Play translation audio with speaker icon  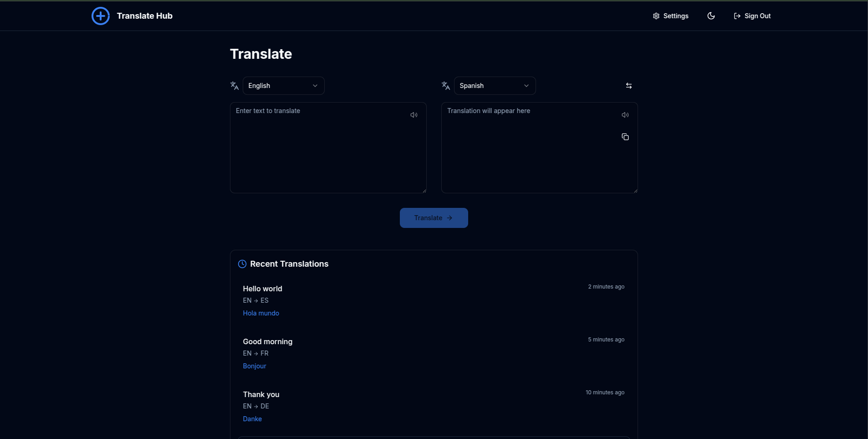625,114
